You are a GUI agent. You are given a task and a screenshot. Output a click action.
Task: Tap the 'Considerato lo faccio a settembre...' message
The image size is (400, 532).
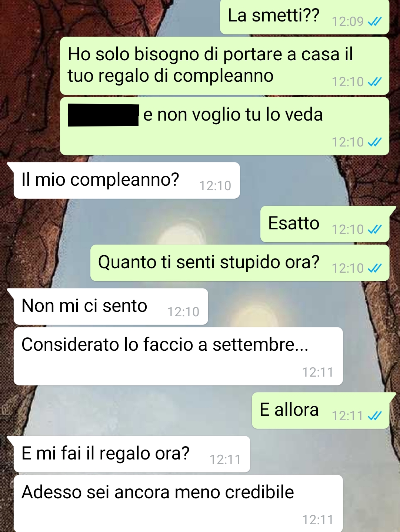(178, 356)
